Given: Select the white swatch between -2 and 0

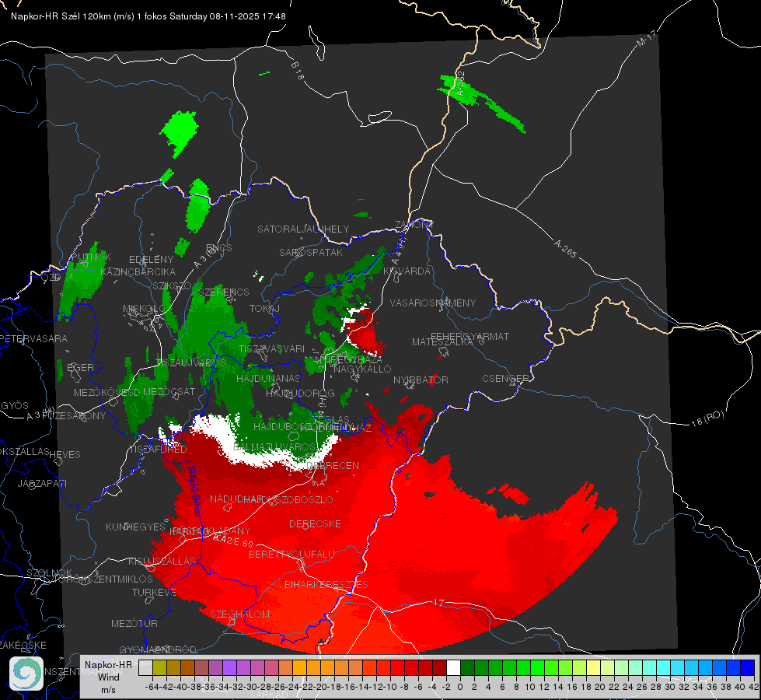Looking at the screenshot, I should (x=453, y=668).
